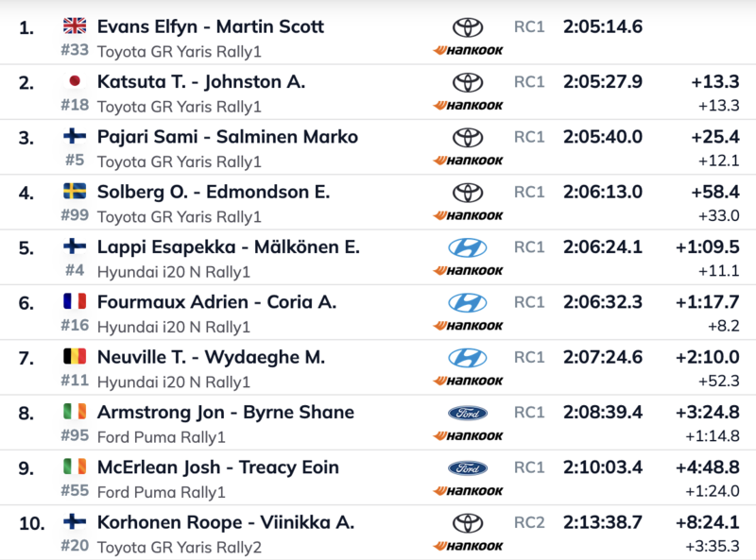Click the Hyundai logo in Lappi's row
The image size is (756, 560).
point(468,247)
